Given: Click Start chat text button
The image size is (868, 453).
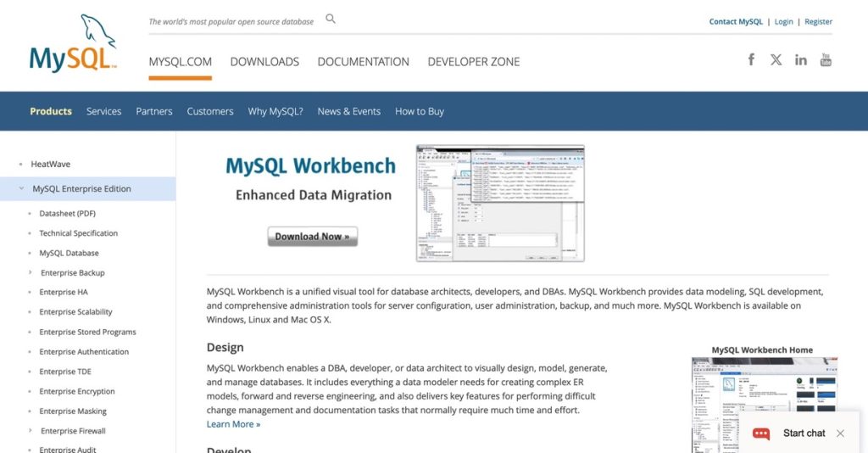Looking at the screenshot, I should pos(804,433).
